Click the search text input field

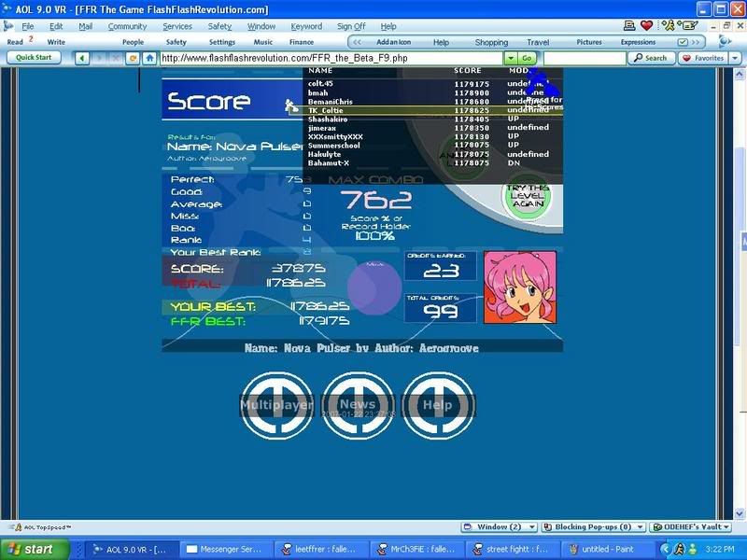point(585,58)
